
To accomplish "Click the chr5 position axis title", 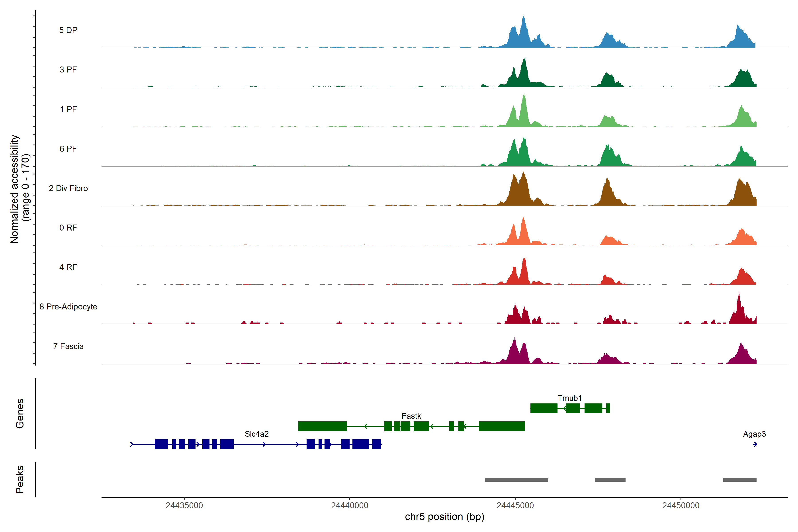I will tap(444, 517).
